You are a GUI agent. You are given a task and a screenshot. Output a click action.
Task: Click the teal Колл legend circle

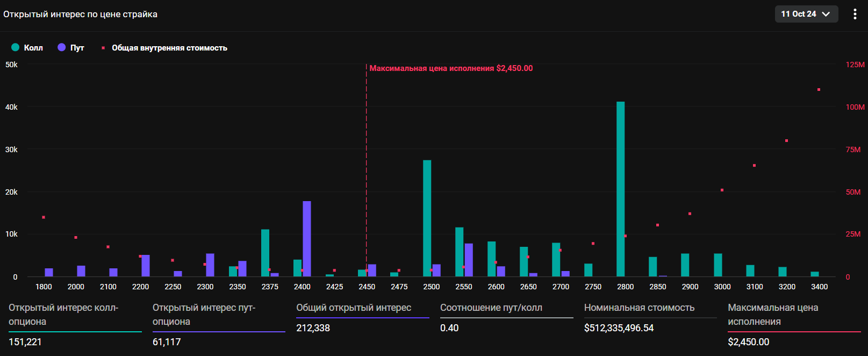point(16,47)
